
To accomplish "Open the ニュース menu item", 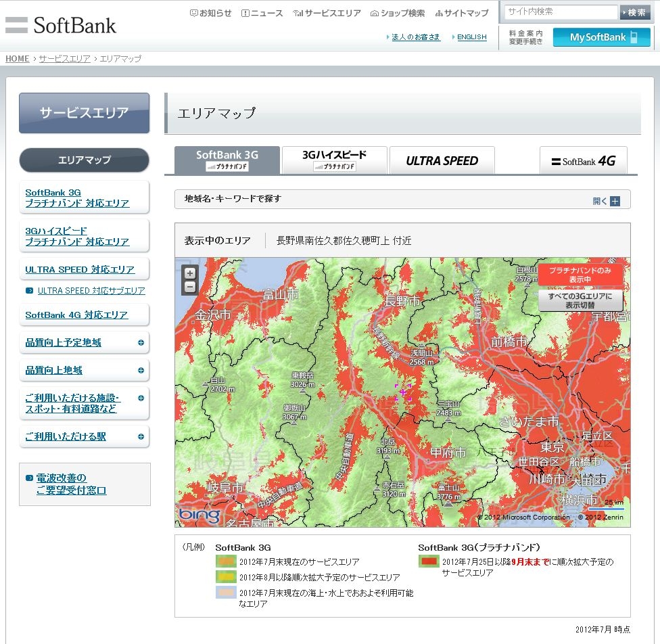I will pyautogui.click(x=262, y=13).
